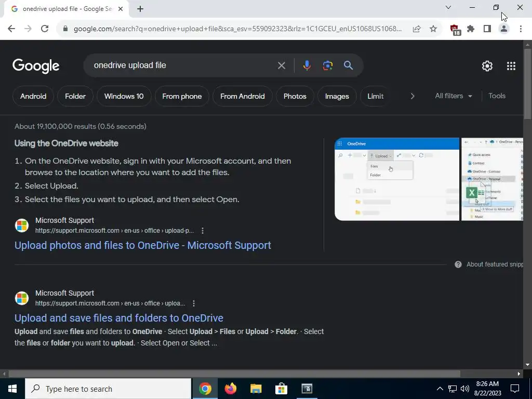Viewport: 532px width, 399px height.
Task: Expand the All filters dropdown
Action: click(x=453, y=96)
